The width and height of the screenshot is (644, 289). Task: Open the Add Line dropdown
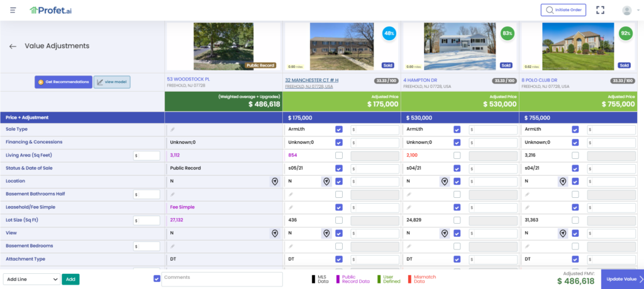pyautogui.click(x=31, y=279)
